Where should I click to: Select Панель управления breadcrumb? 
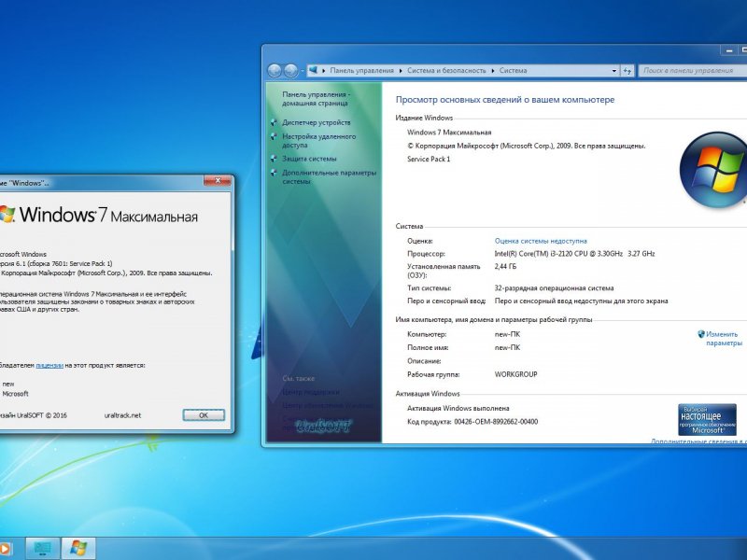coord(362,71)
